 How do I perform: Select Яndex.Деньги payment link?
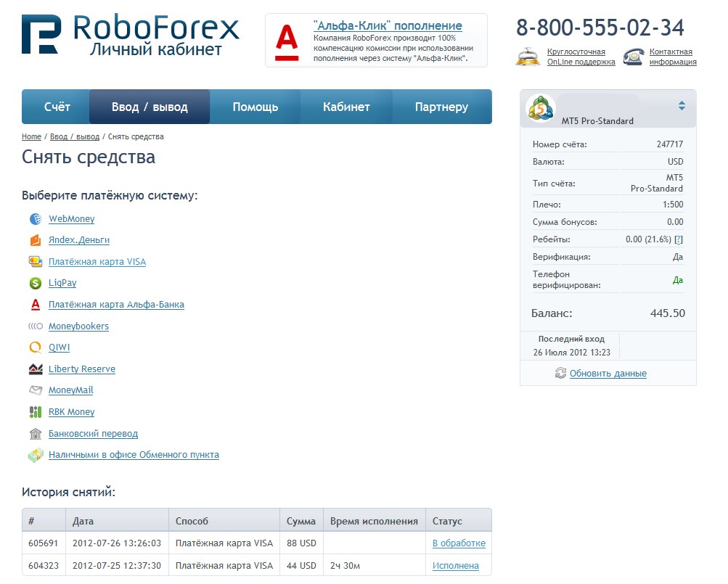point(79,240)
